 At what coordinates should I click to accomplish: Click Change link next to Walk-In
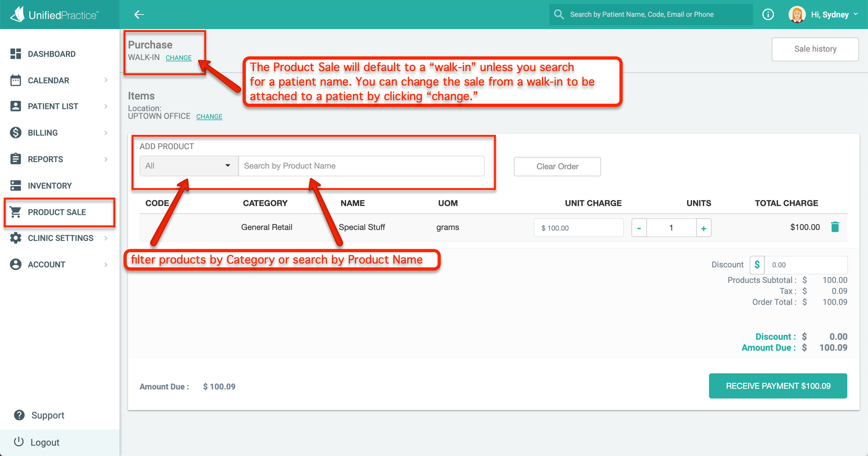(179, 58)
